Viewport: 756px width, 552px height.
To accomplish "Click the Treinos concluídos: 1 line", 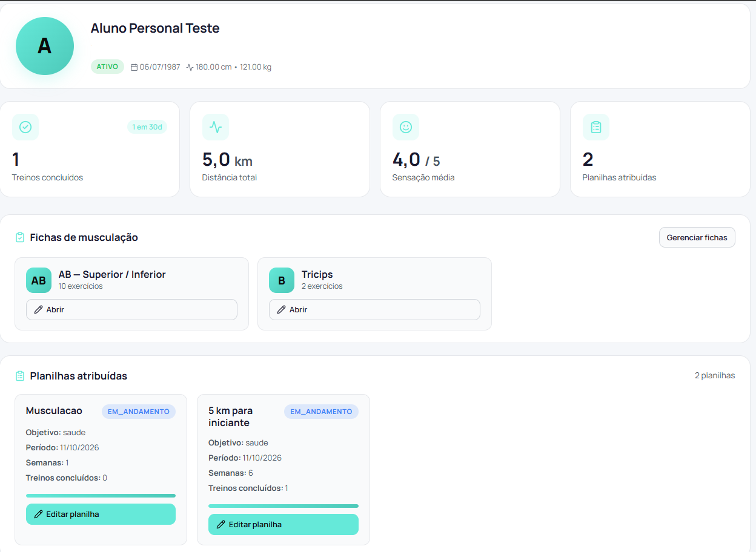I will point(248,488).
